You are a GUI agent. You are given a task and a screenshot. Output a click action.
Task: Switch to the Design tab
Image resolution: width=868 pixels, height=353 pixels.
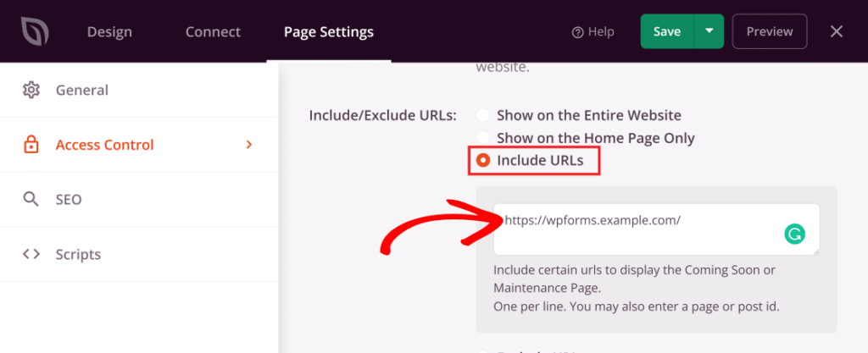pyautogui.click(x=109, y=32)
